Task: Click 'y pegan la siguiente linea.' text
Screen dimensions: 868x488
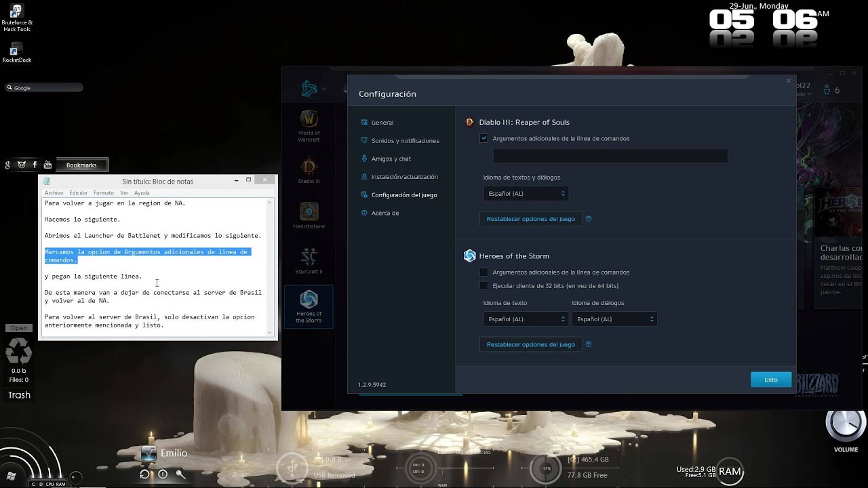Action: (93, 277)
